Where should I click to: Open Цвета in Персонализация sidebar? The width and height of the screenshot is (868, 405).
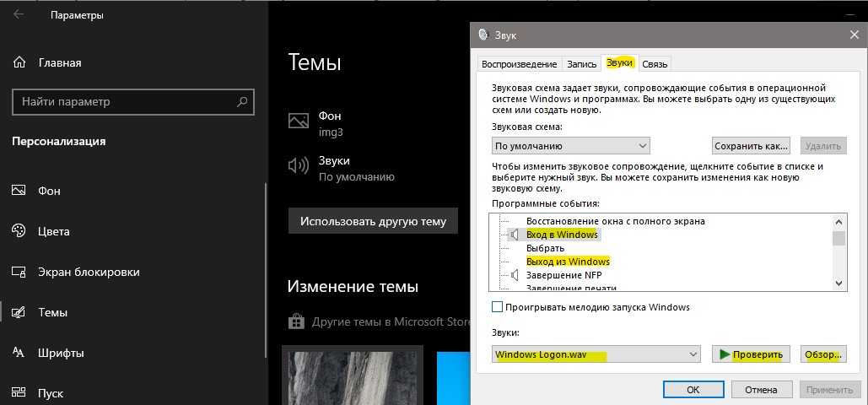[x=54, y=231]
